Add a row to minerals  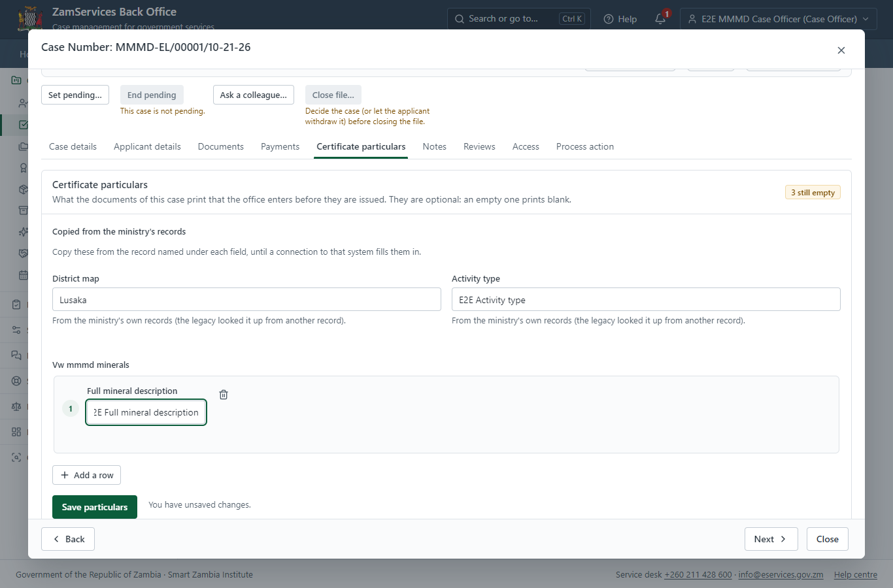86,475
